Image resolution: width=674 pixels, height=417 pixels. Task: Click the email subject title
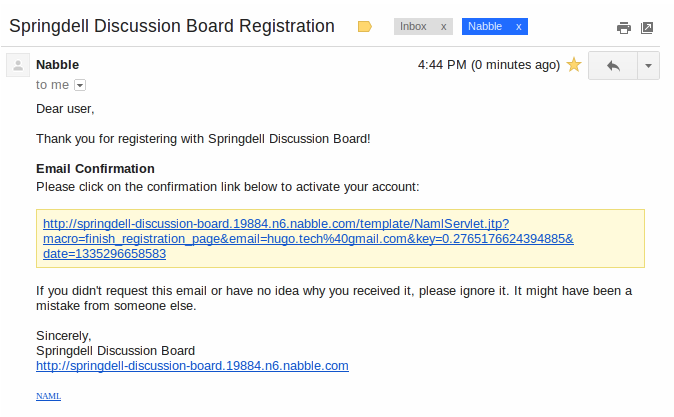(x=172, y=27)
